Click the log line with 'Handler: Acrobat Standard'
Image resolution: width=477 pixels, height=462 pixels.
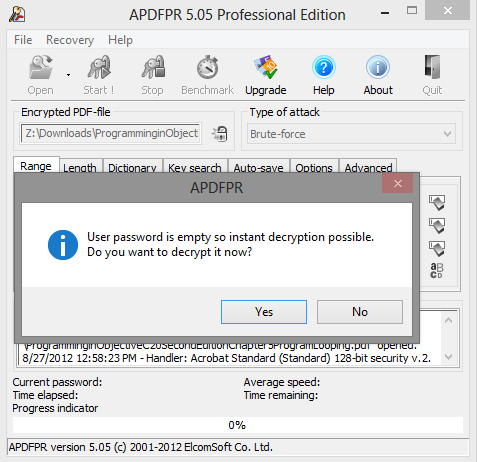coord(227,358)
